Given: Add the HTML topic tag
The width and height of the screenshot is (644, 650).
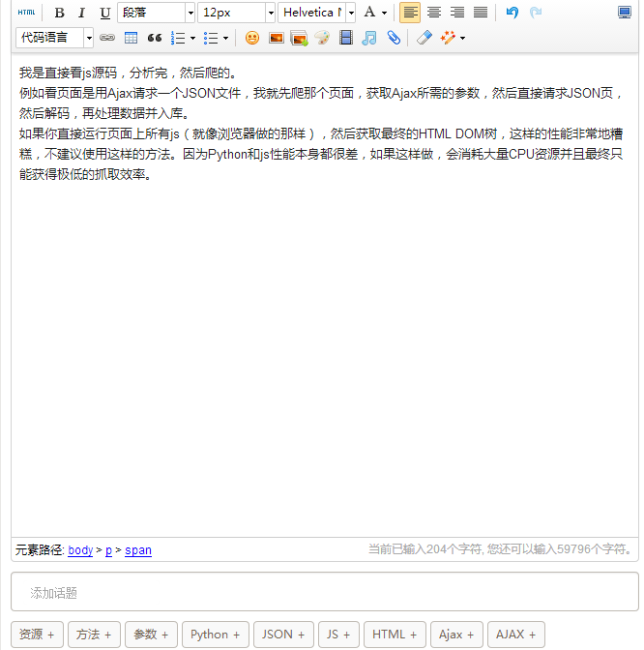Looking at the screenshot, I should (395, 635).
